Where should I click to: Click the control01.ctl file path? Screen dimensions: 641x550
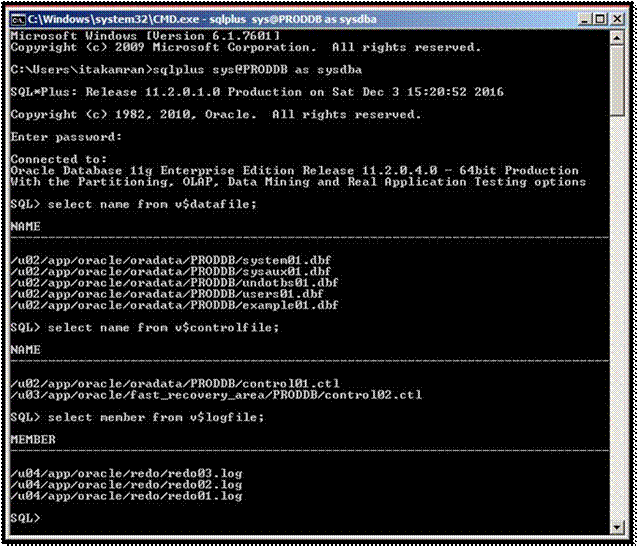175,384
